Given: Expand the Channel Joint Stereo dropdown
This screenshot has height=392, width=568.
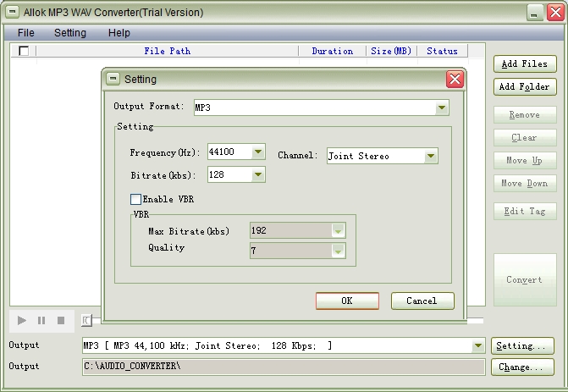Looking at the screenshot, I should pos(431,156).
